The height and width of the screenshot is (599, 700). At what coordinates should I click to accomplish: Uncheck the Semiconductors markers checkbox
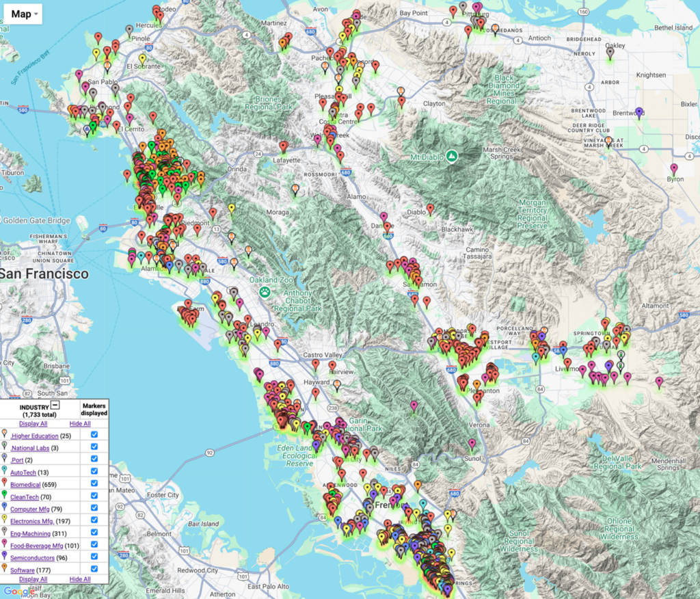pos(94,556)
